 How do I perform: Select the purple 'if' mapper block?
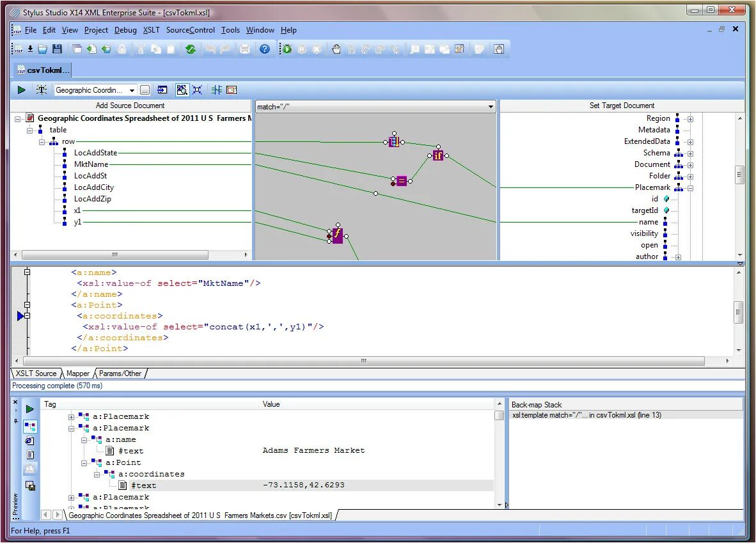click(437, 155)
